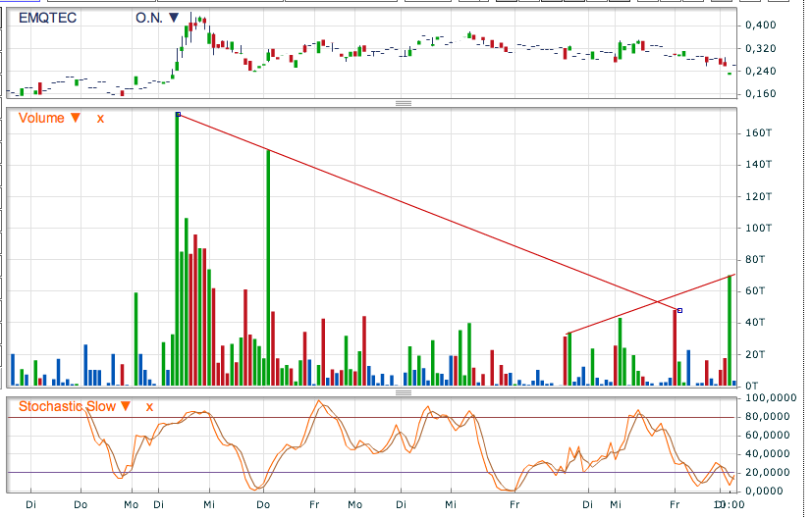Click the Stochastic Slow label text
The width and height of the screenshot is (812, 518).
tap(67, 407)
